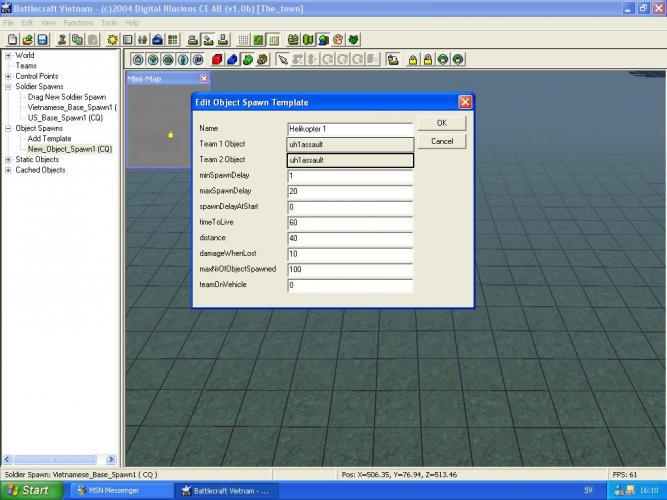667x500 pixels.
Task: Click the Team 1 Object uh1assault field
Action: 349,144
